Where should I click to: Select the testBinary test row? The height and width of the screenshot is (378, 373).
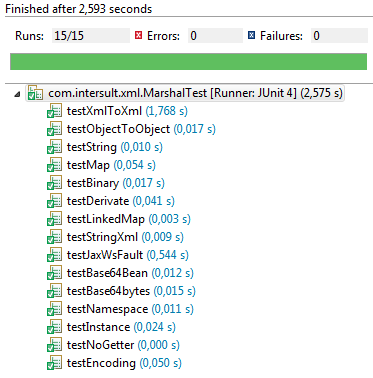[106, 183]
